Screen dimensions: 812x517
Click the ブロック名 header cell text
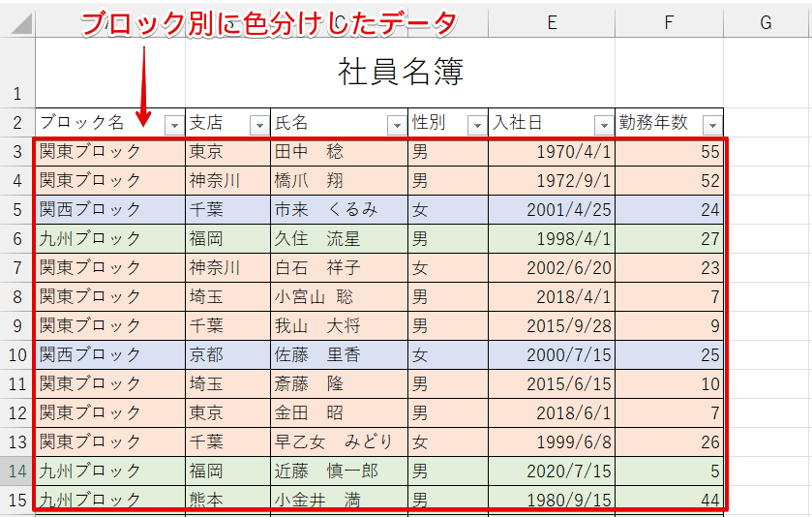click(x=82, y=123)
